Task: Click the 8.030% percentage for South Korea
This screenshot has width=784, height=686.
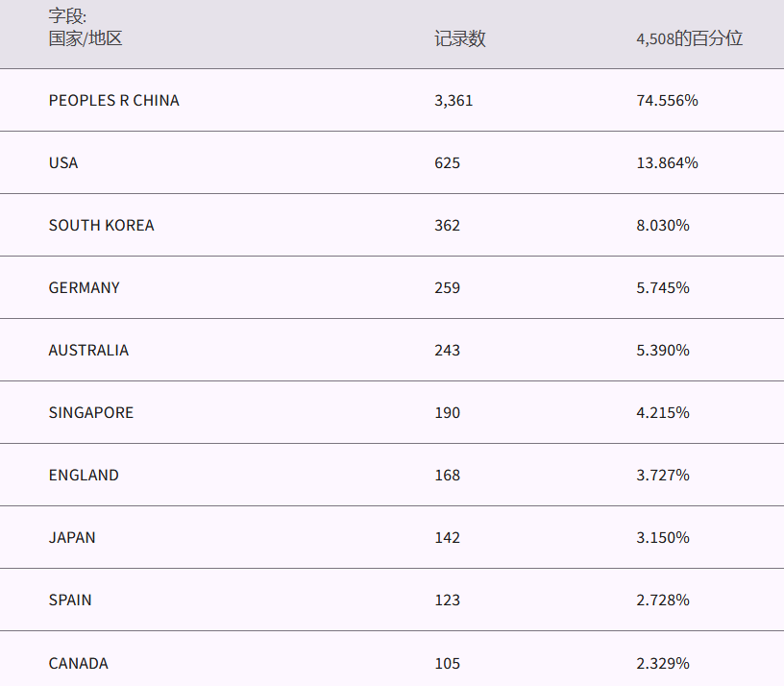Action: click(663, 225)
